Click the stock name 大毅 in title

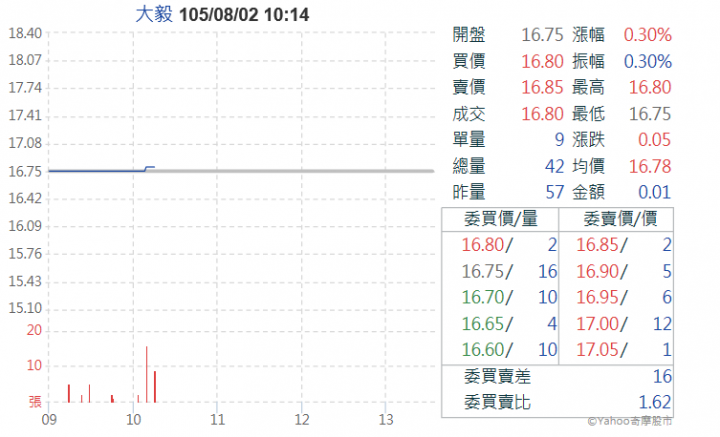point(153,15)
